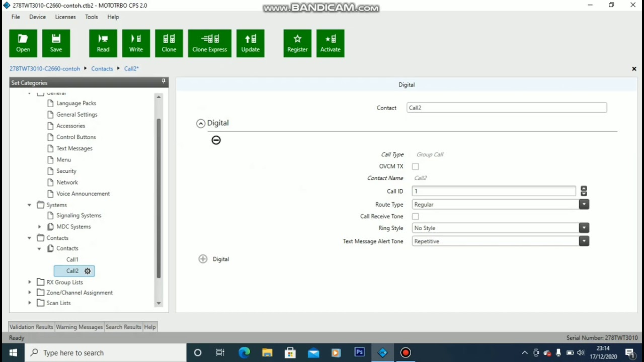The image size is (644, 362).
Task: Collapse the Digital section chevron
Action: 201,123
